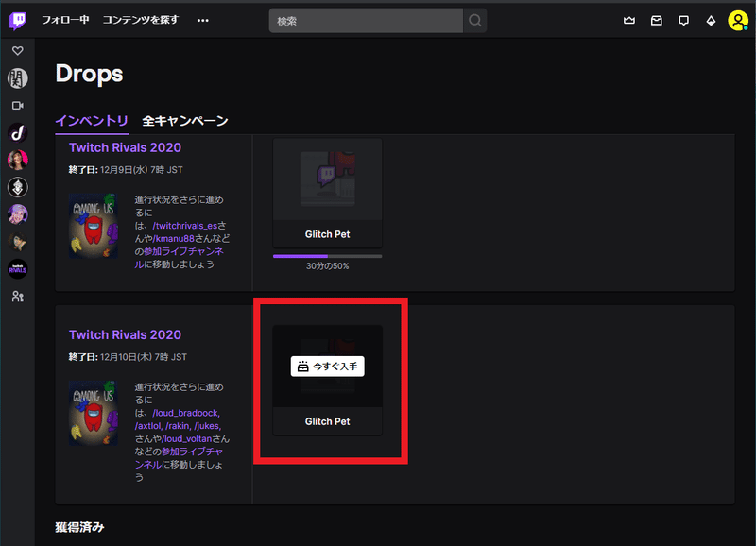Open the first Twitch Rivals 2020 campaign title
The image size is (756, 546).
pos(125,147)
